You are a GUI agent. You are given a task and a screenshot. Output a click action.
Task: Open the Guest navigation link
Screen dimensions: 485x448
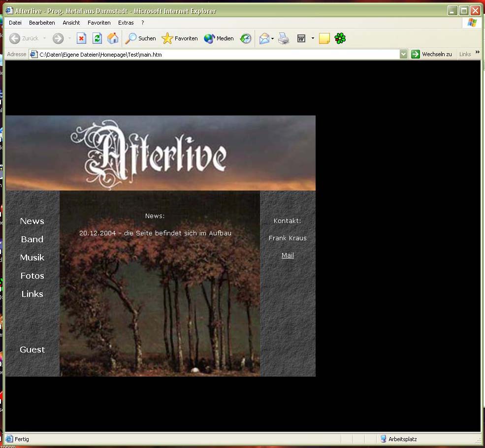(x=32, y=350)
